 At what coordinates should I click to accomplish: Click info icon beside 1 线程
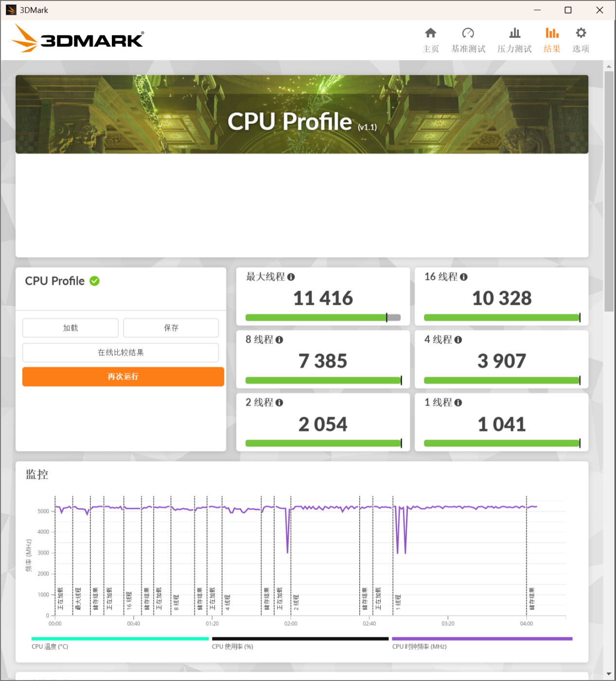pos(458,402)
